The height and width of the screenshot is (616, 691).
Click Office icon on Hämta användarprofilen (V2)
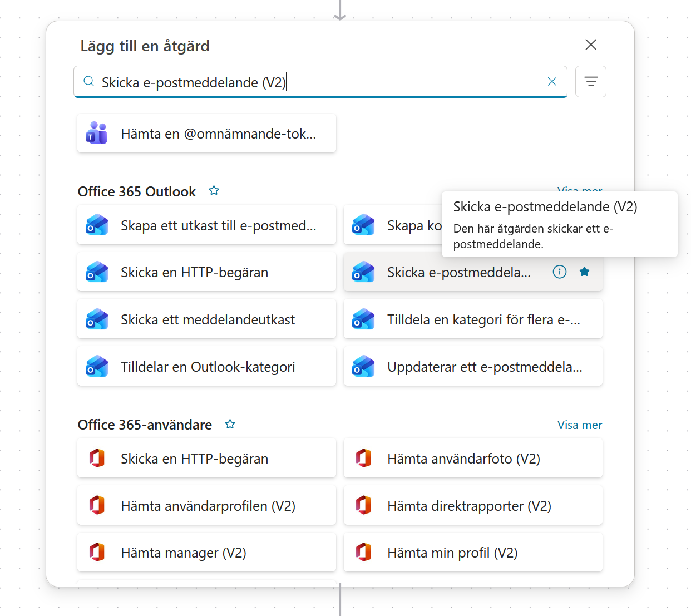pos(97,506)
